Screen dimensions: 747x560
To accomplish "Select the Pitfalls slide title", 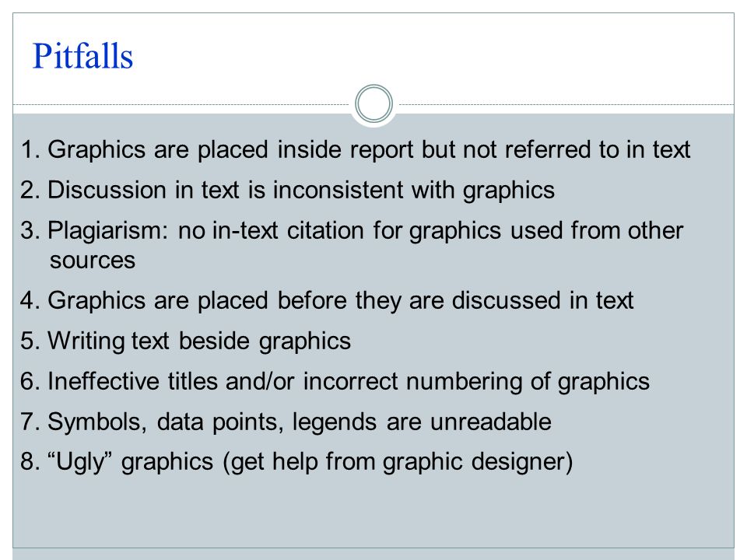I will pos(82,56).
